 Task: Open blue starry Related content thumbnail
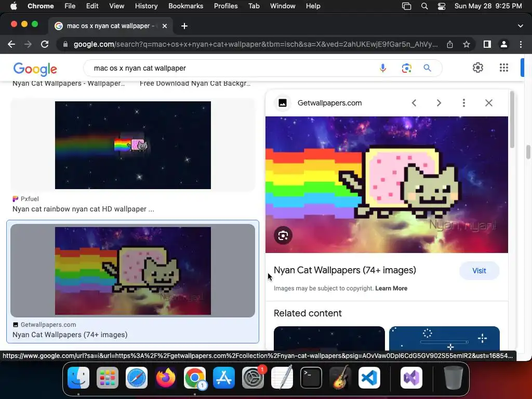pos(444,338)
